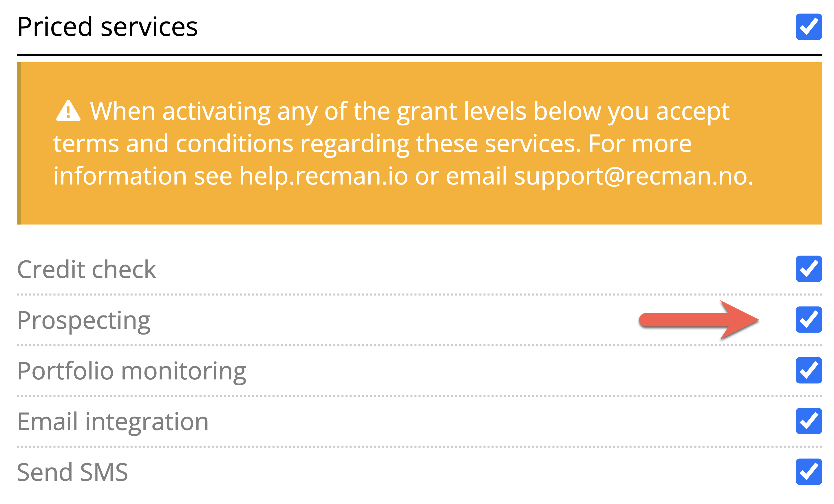
Task: Select the Credit check label
Action: point(87,269)
